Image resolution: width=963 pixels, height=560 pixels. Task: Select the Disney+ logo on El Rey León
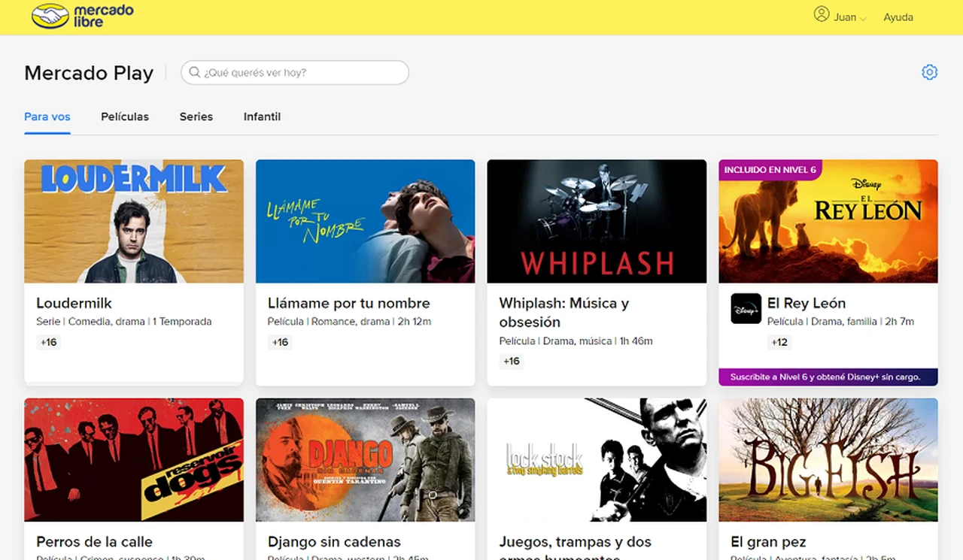(x=746, y=310)
